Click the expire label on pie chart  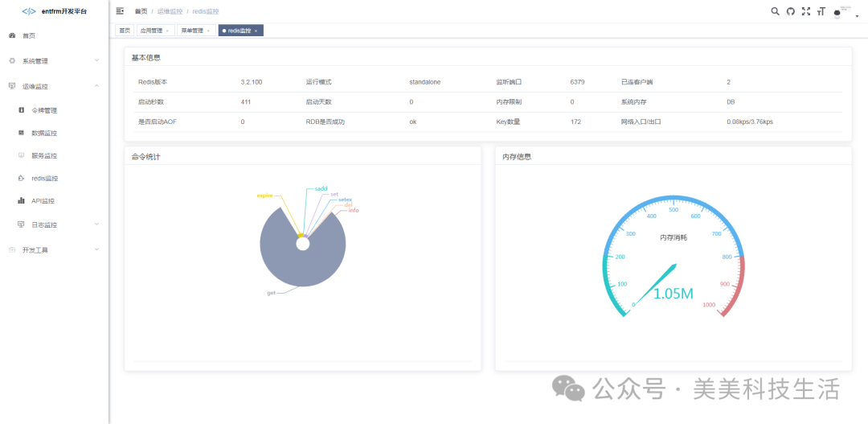click(x=264, y=196)
